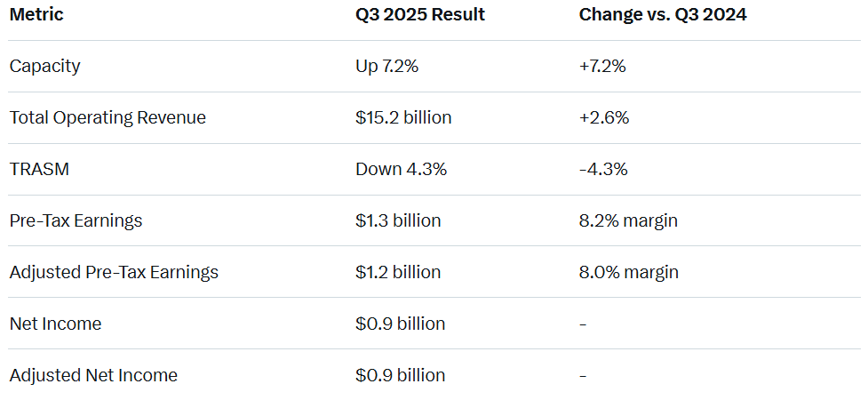Click the $1.2 billion value
This screenshot has height=408, width=868.
[x=398, y=272]
